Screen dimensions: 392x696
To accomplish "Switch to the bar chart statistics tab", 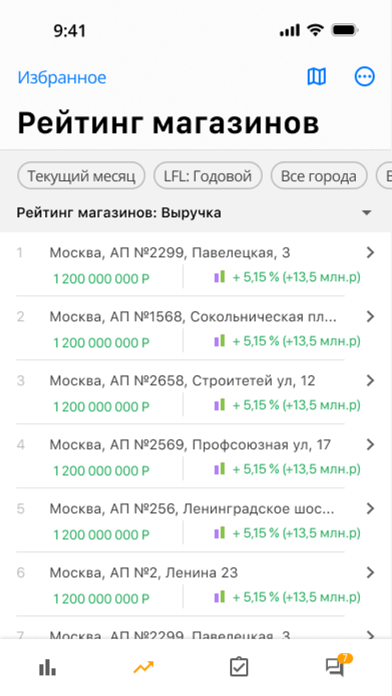I will [48, 667].
